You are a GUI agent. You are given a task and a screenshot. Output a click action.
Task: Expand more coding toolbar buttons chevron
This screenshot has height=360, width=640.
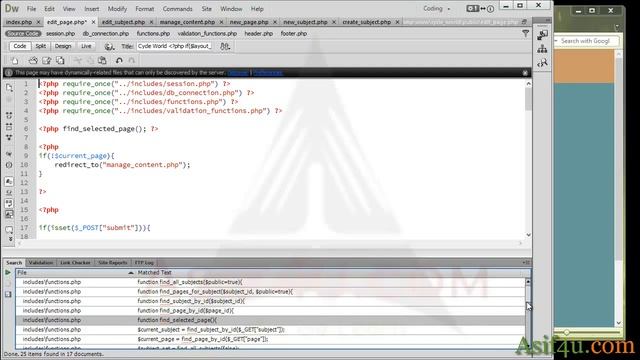(11, 240)
